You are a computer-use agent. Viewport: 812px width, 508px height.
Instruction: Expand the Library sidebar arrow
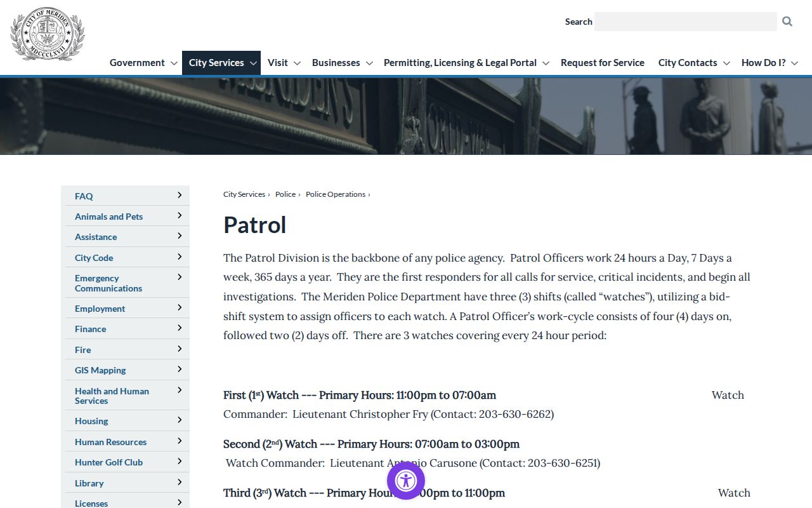coord(180,482)
